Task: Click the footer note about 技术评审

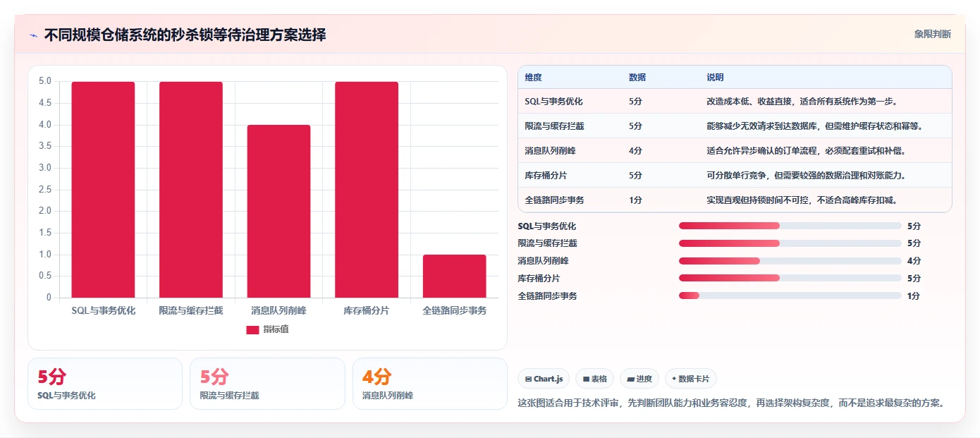Action: (x=731, y=403)
